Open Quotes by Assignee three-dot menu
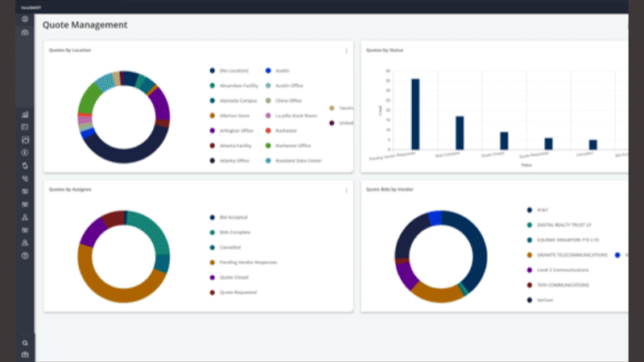 [346, 191]
